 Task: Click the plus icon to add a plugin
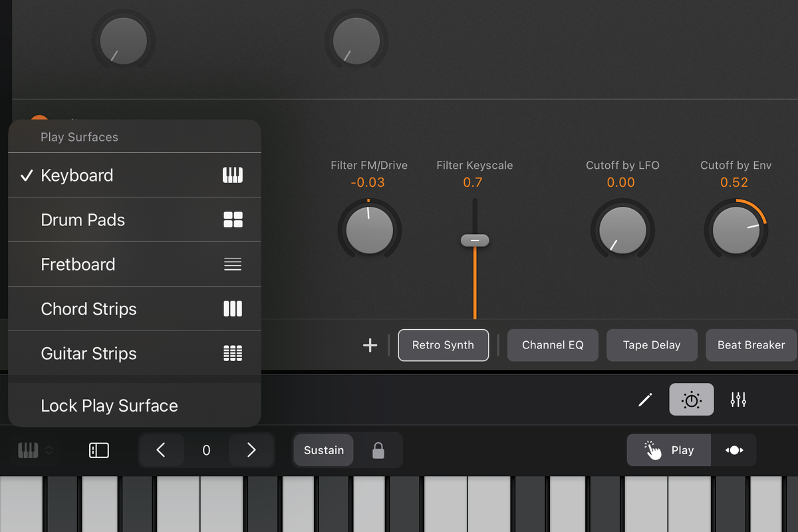(x=370, y=344)
